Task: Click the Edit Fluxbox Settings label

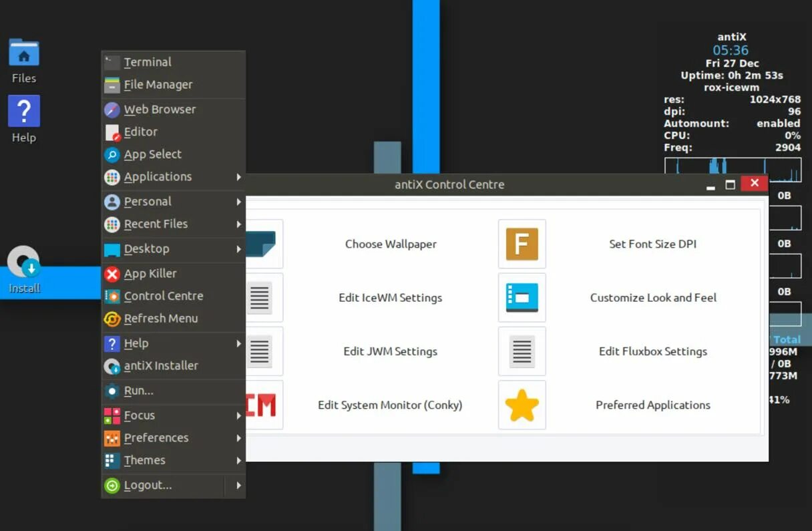Action: point(653,351)
